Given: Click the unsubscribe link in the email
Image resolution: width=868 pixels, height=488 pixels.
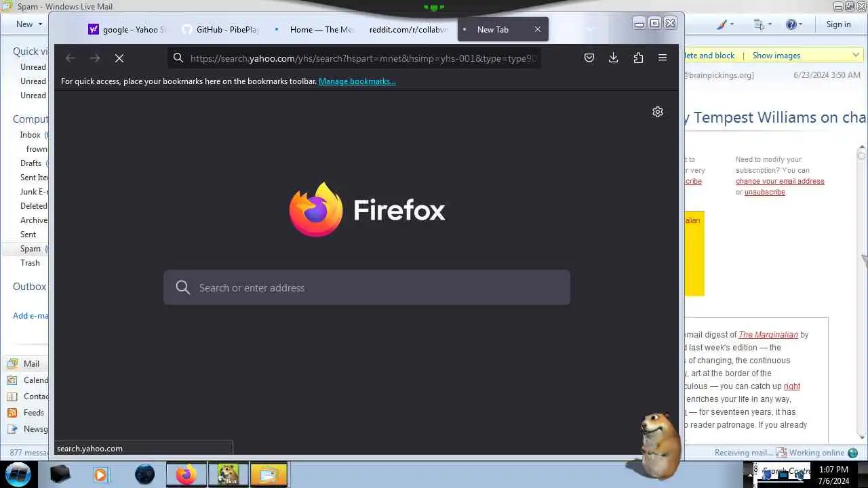Looking at the screenshot, I should click(764, 192).
